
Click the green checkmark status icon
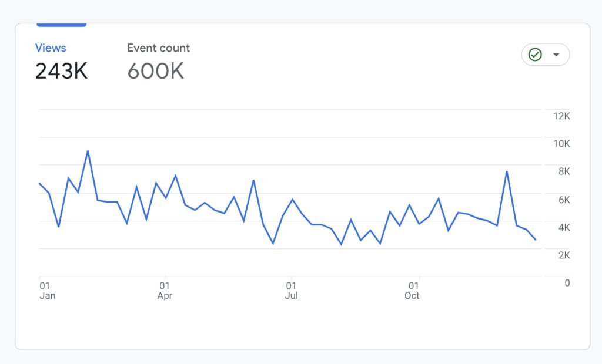click(535, 55)
